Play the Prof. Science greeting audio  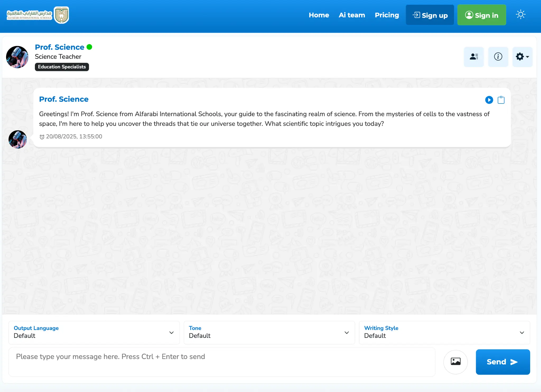489,100
